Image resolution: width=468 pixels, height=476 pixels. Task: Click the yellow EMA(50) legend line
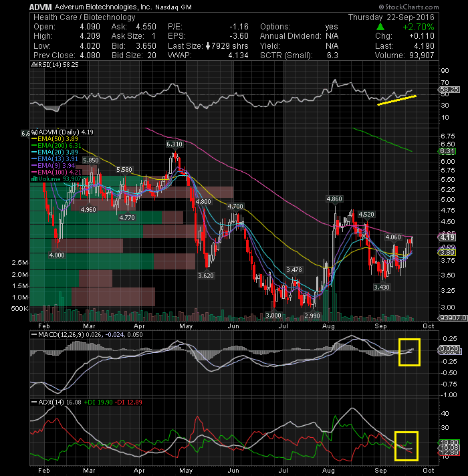click(34, 139)
